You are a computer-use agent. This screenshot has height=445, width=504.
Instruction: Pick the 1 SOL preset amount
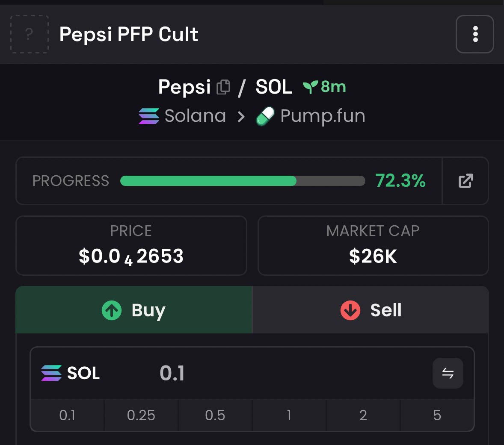click(x=289, y=415)
